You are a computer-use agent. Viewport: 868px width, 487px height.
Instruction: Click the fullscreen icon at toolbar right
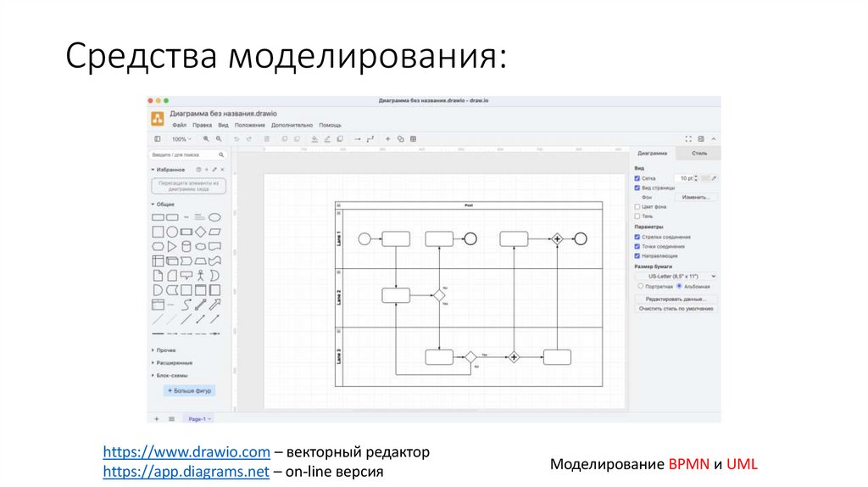pyautogui.click(x=688, y=139)
